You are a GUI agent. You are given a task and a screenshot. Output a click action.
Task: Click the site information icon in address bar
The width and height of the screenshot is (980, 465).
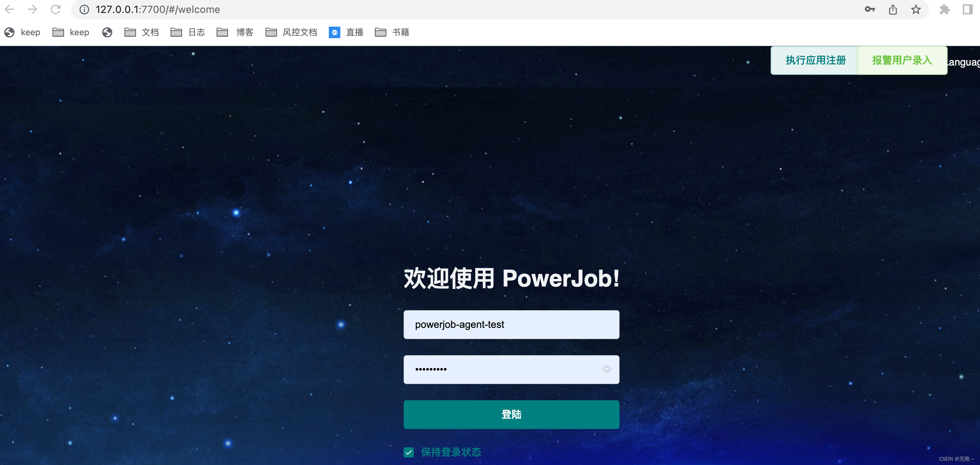click(x=84, y=9)
